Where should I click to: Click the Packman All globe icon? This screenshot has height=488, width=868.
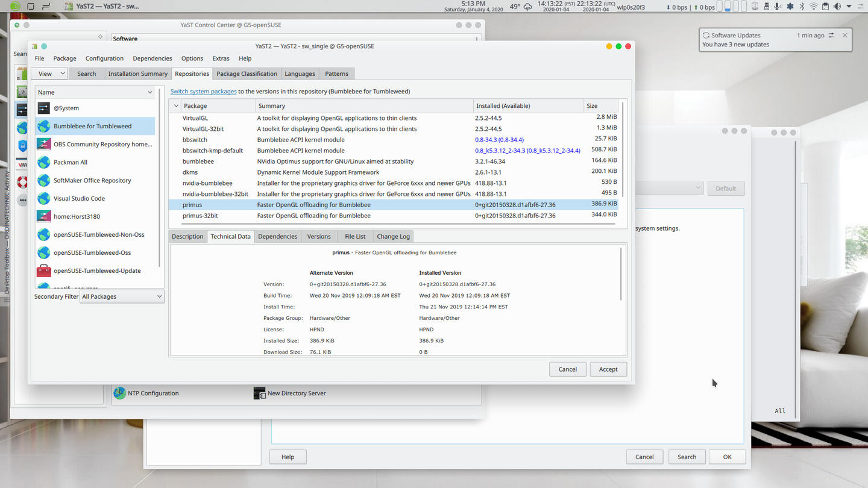click(x=43, y=162)
